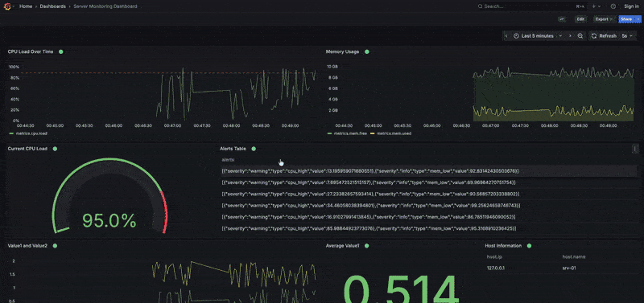The image size is (644, 303).
Task: Click alerts row with cpu_high value 85.988449
Action: point(428,228)
